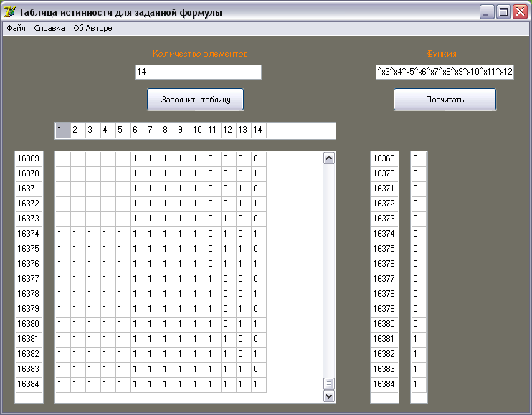Click the Количество элементов input field
The width and height of the screenshot is (532, 415).
(x=198, y=72)
